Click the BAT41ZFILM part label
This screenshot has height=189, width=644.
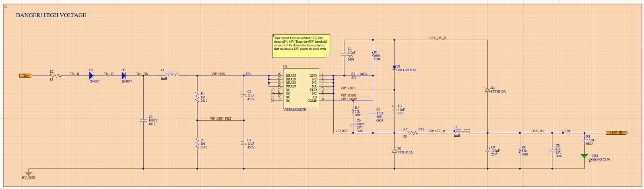pyautogui.click(x=406, y=70)
